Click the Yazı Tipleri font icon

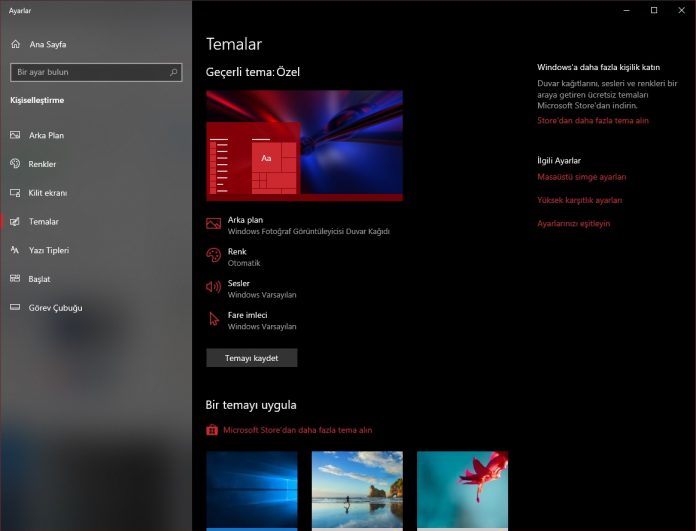pyautogui.click(x=15, y=250)
